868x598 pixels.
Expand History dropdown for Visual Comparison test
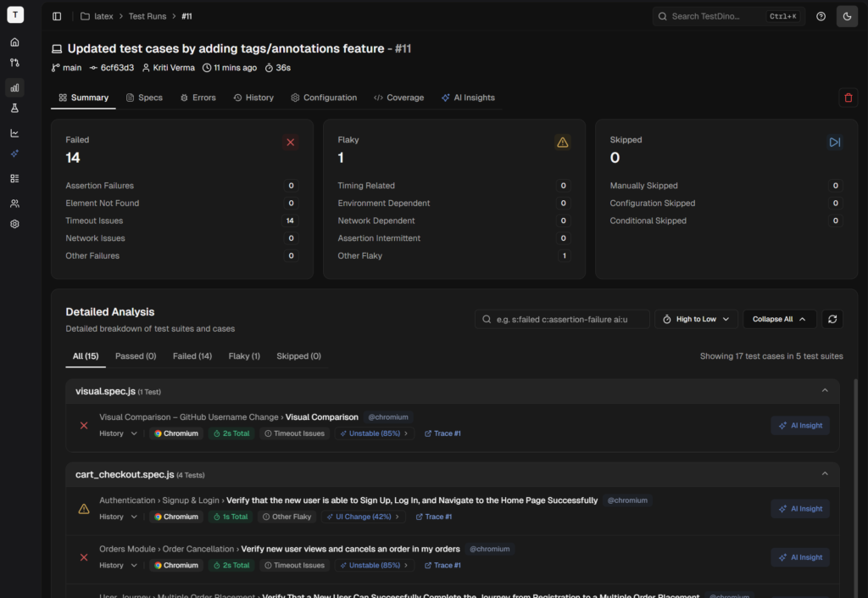point(118,433)
